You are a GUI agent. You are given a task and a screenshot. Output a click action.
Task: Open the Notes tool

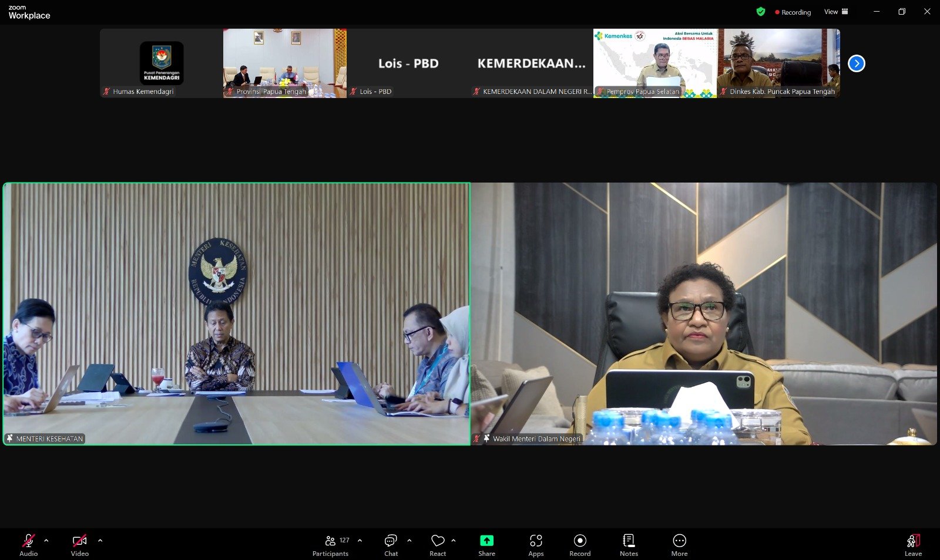click(629, 544)
